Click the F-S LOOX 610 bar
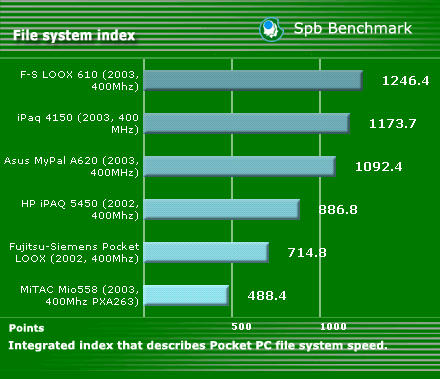This screenshot has height=379, width=440. tap(253, 80)
